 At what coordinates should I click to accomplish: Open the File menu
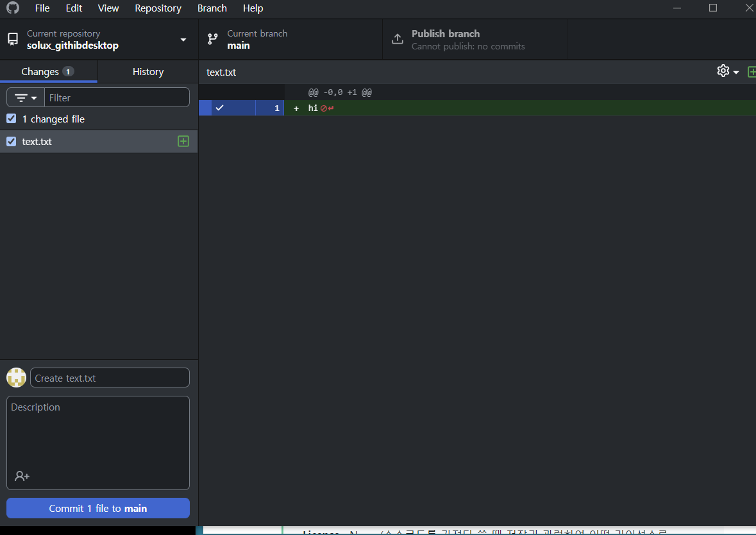click(42, 8)
